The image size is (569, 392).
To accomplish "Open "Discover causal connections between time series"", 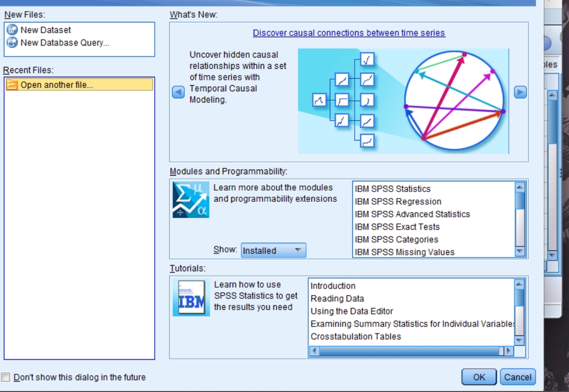I will tap(349, 33).
